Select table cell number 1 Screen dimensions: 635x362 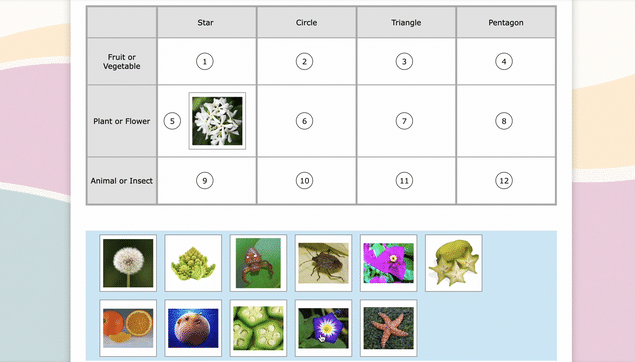pyautogui.click(x=207, y=62)
